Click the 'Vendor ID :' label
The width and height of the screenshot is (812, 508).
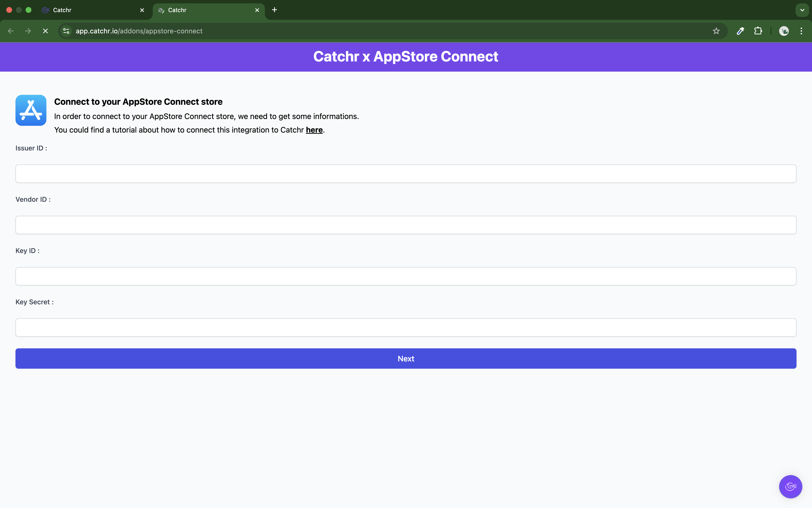point(33,200)
